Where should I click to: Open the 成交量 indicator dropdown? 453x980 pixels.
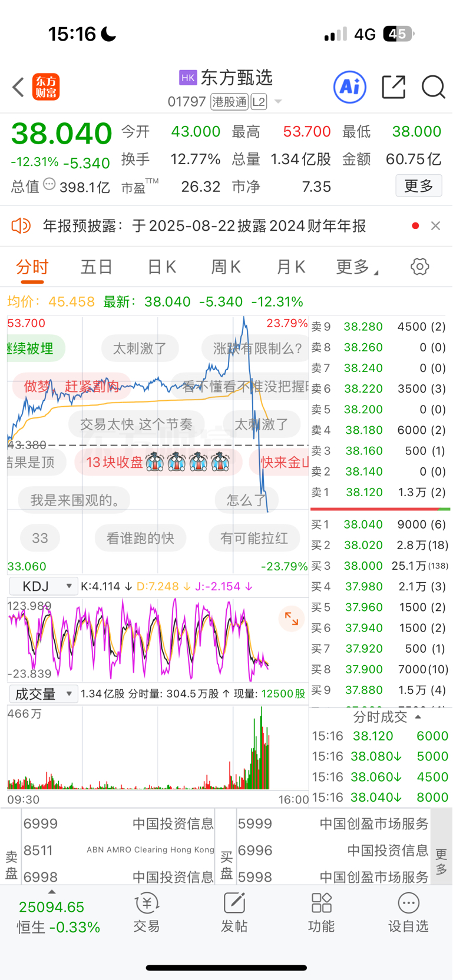click(x=43, y=694)
